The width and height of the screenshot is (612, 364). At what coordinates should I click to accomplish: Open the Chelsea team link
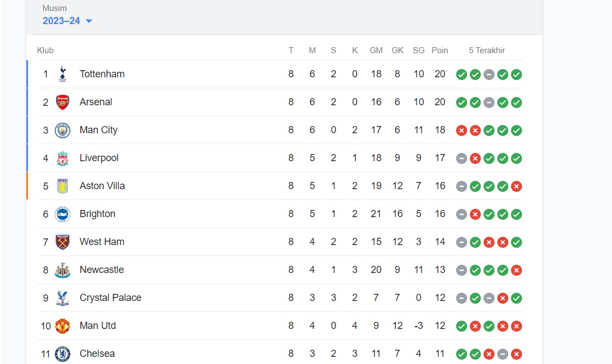point(97,354)
